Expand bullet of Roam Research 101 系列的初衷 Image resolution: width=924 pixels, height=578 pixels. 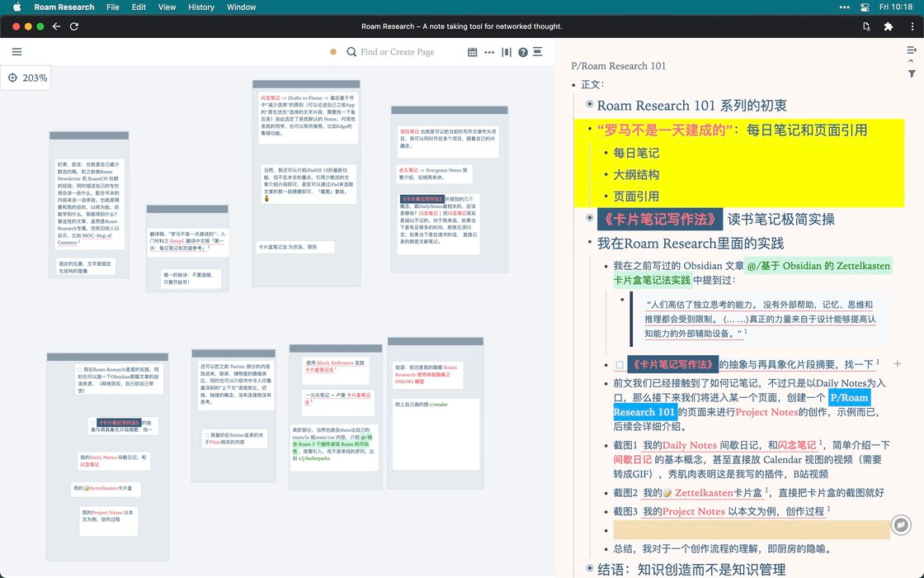tap(589, 104)
